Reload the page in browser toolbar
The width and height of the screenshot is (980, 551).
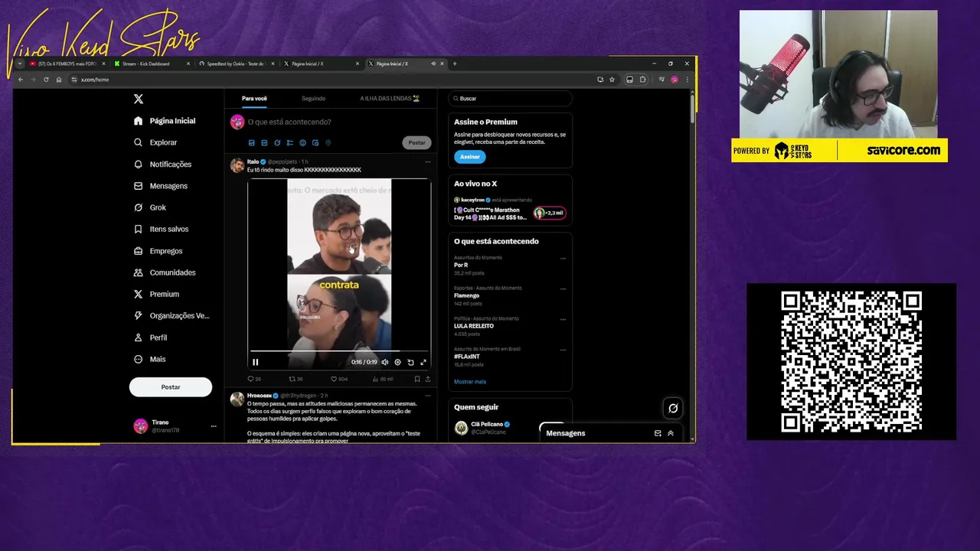click(46, 80)
